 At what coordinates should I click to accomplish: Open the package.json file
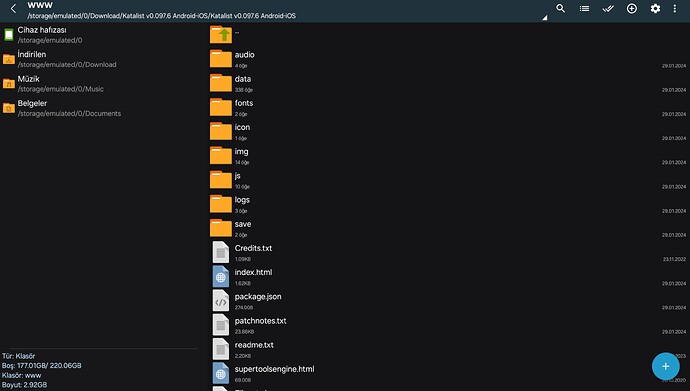point(448,301)
